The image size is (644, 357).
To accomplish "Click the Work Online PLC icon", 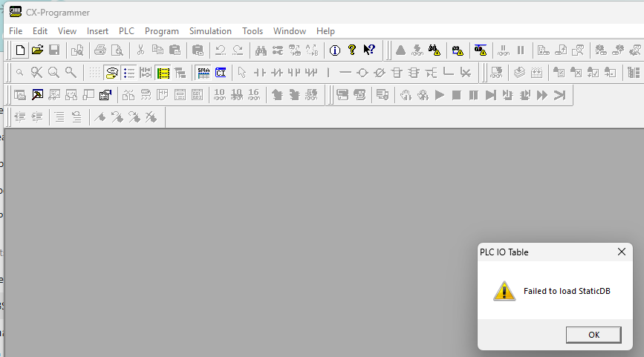I will (x=400, y=50).
